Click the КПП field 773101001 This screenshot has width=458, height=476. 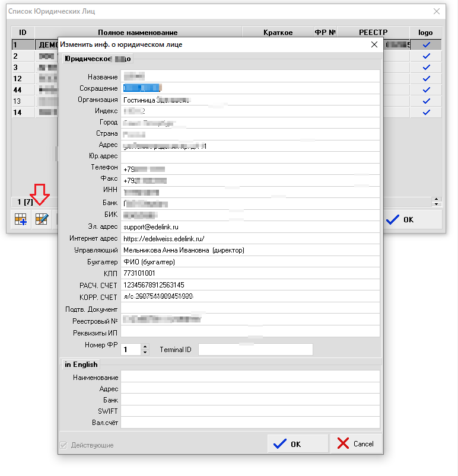click(250, 273)
